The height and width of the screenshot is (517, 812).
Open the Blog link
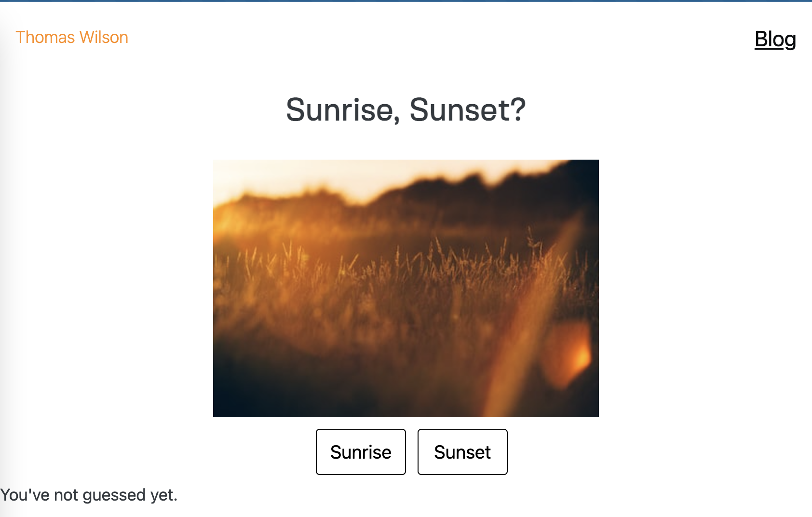click(x=775, y=39)
